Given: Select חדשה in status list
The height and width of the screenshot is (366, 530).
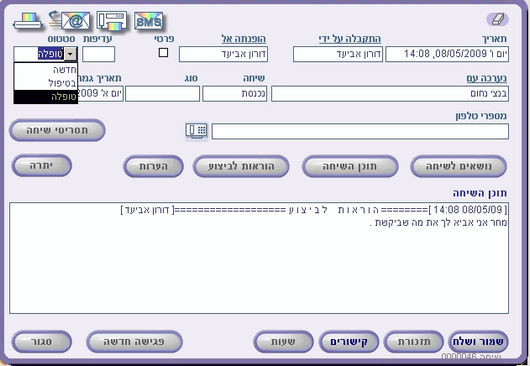Looking at the screenshot, I should (46, 70).
